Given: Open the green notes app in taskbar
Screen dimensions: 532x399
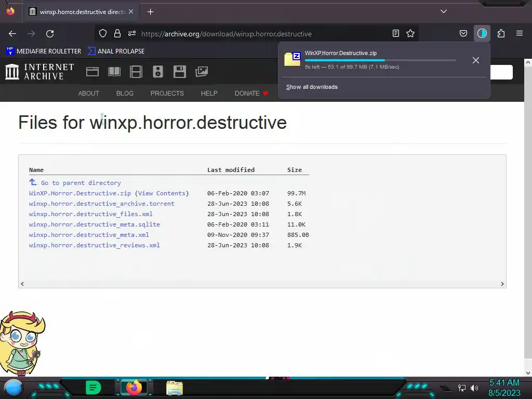Looking at the screenshot, I should [94, 388].
